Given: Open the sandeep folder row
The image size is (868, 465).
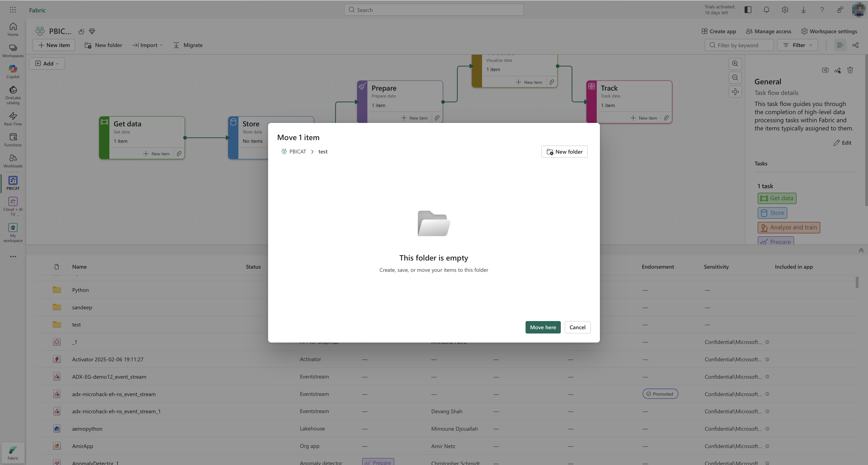Looking at the screenshot, I should pyautogui.click(x=445, y=307).
